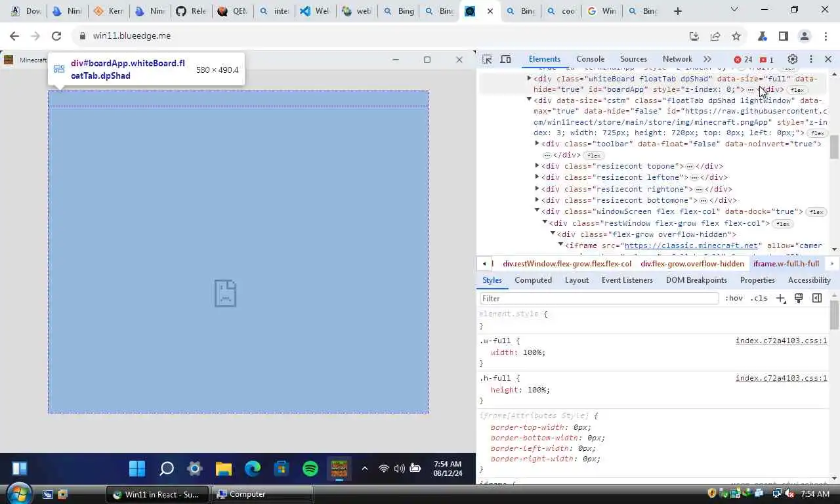The height and width of the screenshot is (504, 840).
Task: Toggle rendering emulations brush icon
Action: [x=799, y=299]
